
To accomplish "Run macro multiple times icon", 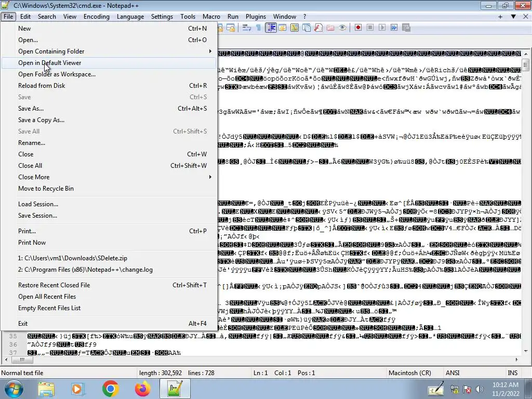I will (x=394, y=28).
